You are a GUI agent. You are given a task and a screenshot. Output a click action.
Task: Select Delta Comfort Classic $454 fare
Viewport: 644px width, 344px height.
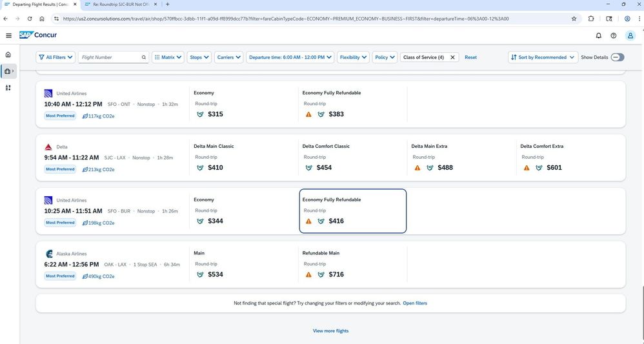click(x=353, y=157)
